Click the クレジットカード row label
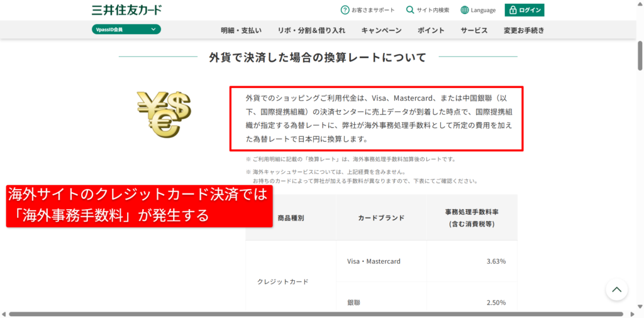644x318 pixels. (x=282, y=282)
